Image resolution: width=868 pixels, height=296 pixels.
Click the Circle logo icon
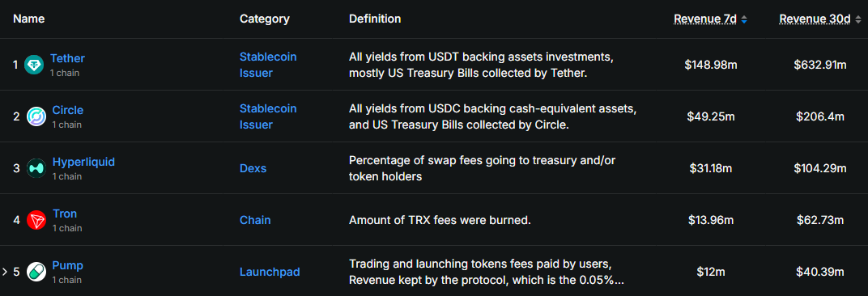[x=36, y=116]
